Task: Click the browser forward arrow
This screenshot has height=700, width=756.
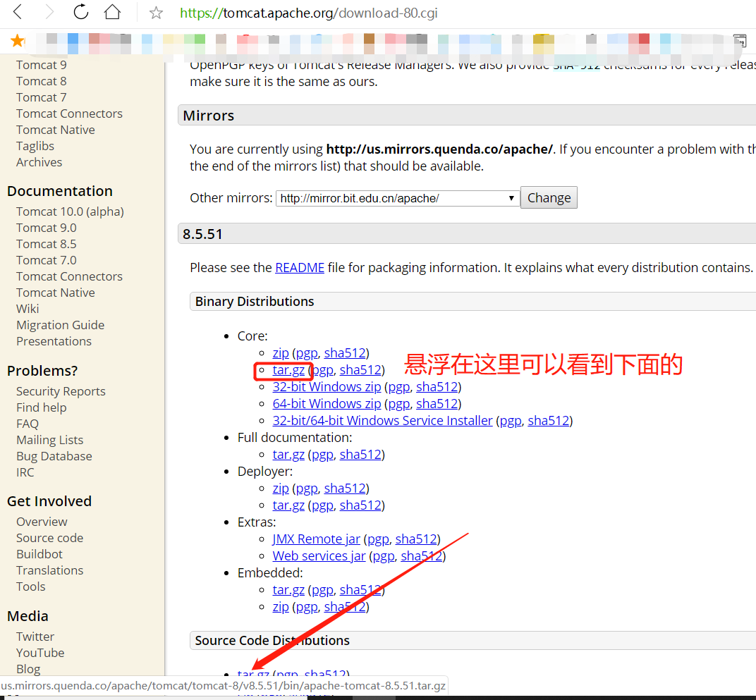Action: tap(49, 12)
